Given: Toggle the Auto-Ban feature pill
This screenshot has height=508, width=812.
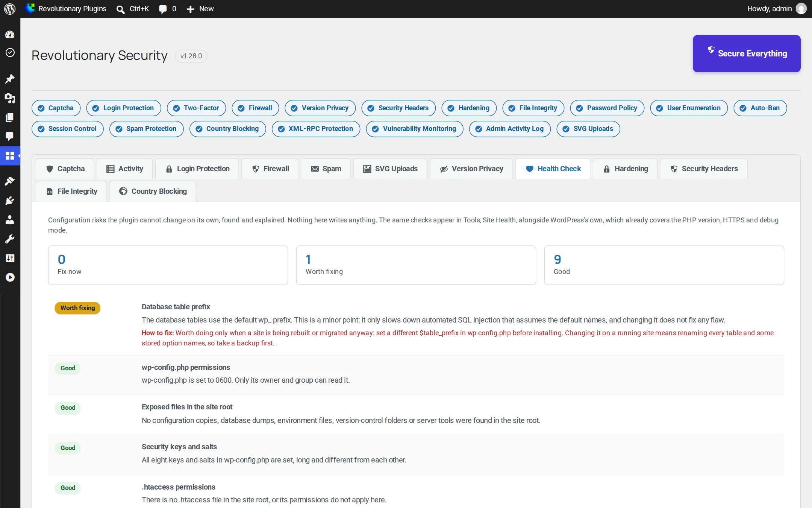Looking at the screenshot, I should click(x=760, y=108).
